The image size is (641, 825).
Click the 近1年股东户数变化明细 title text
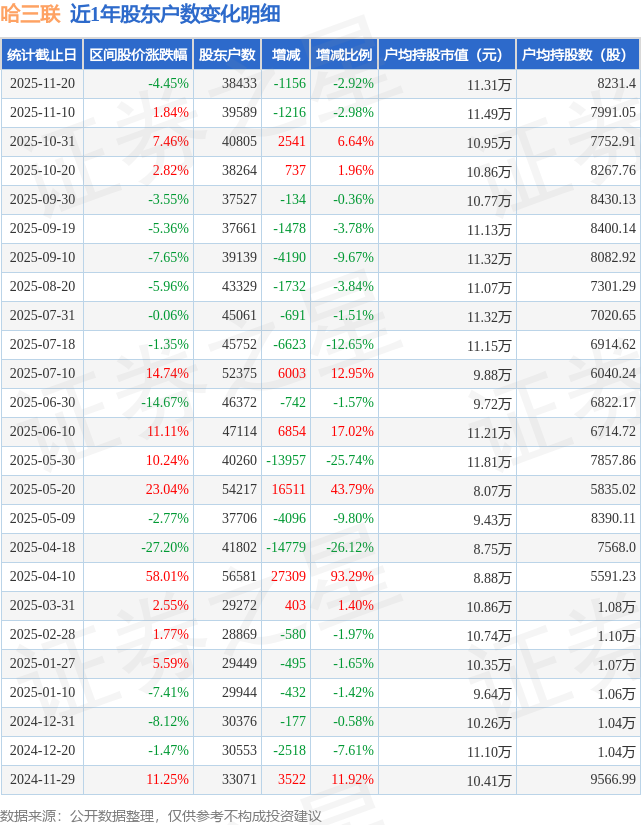[x=176, y=14]
